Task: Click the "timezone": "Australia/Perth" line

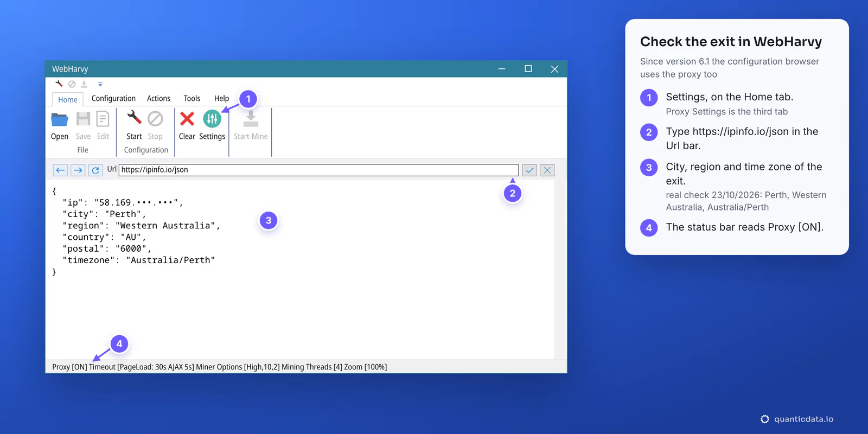Action: pos(138,260)
